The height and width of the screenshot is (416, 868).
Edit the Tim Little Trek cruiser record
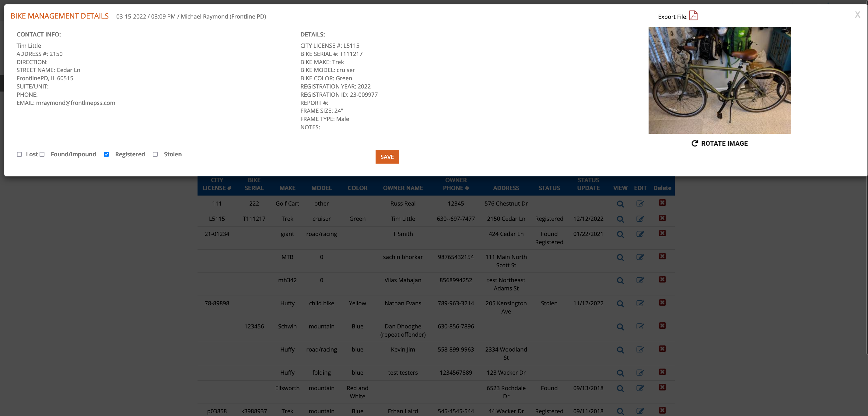coord(640,219)
